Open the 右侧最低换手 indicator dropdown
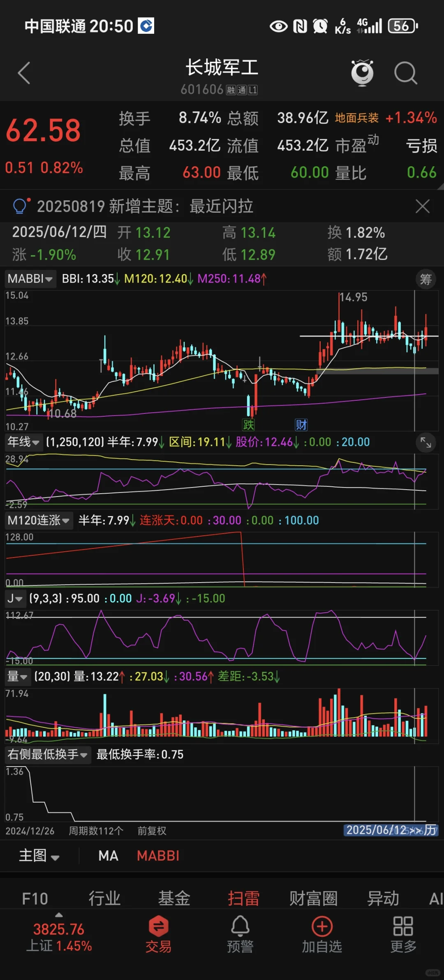 click(x=48, y=754)
